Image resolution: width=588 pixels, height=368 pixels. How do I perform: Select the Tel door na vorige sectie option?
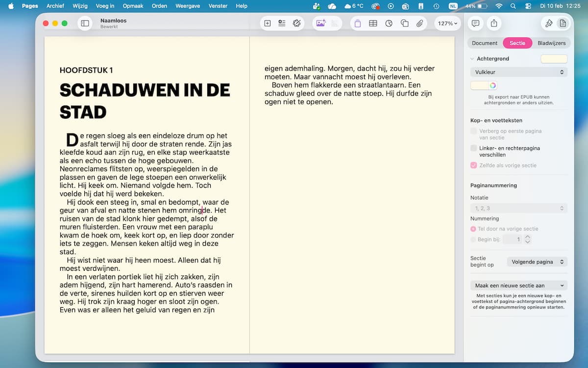[x=473, y=229]
